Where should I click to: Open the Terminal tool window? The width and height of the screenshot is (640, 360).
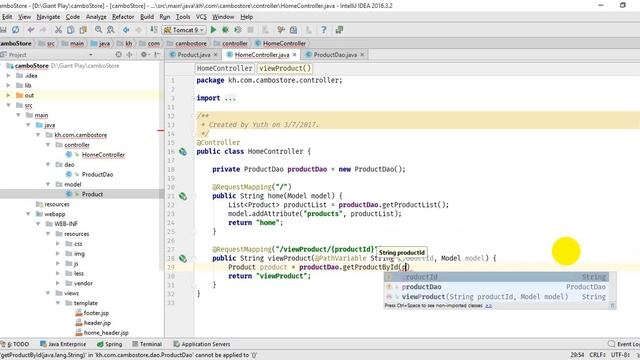pyautogui.click(x=147, y=344)
